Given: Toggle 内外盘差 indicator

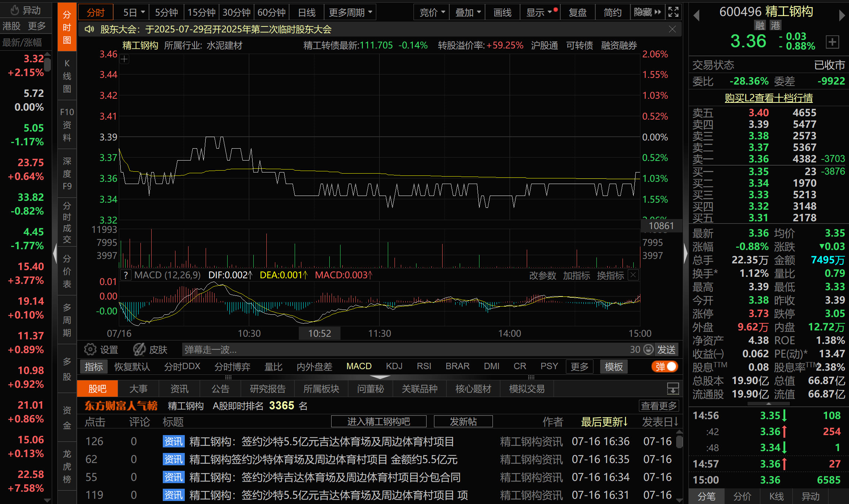Looking at the screenshot, I should [x=314, y=366].
